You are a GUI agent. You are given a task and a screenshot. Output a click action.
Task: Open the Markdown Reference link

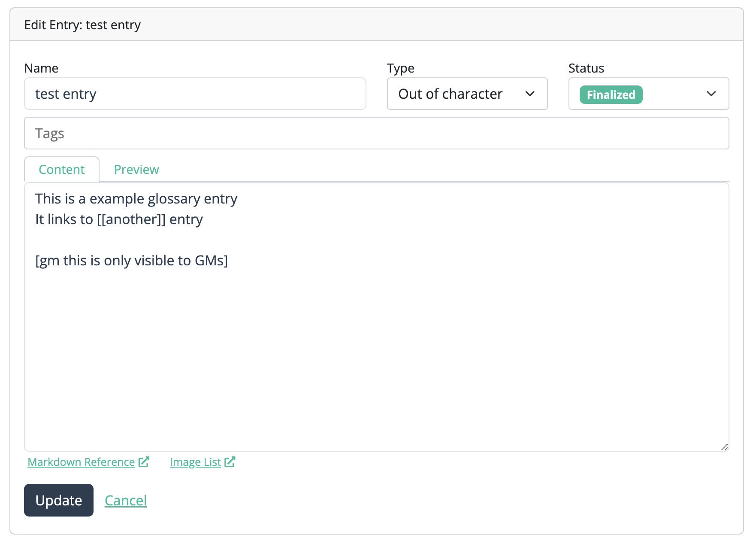click(x=81, y=462)
